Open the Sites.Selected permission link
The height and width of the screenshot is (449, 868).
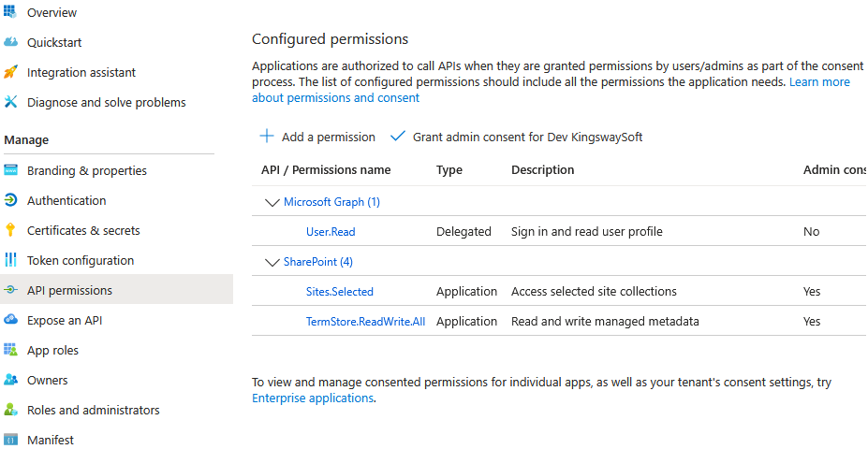(x=339, y=292)
